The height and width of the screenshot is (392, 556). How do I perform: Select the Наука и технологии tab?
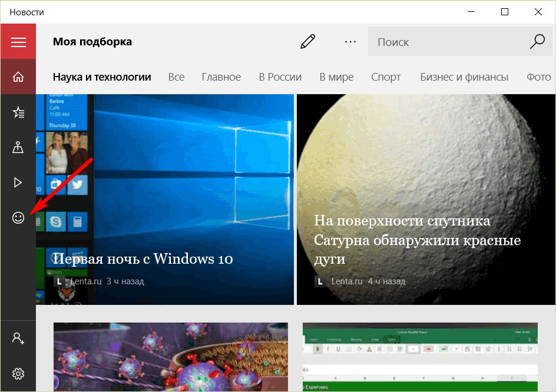tap(102, 77)
